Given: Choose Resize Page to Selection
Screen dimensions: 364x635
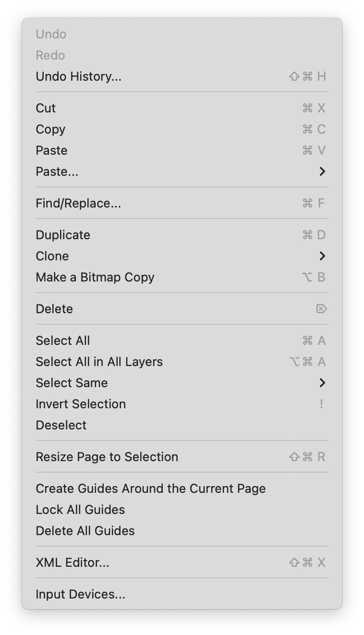Looking at the screenshot, I should tap(182, 457).
